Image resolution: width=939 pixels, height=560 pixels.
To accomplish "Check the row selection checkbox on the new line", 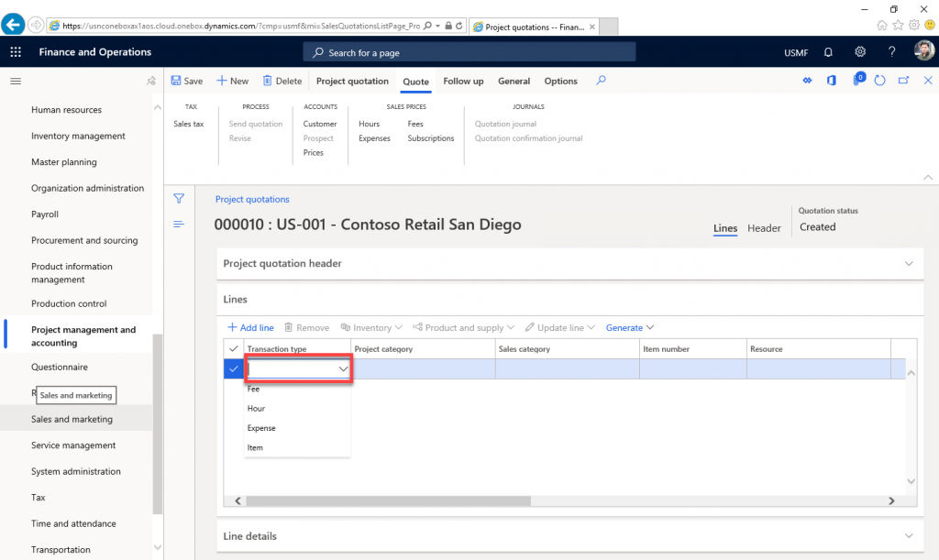I will (x=232, y=368).
